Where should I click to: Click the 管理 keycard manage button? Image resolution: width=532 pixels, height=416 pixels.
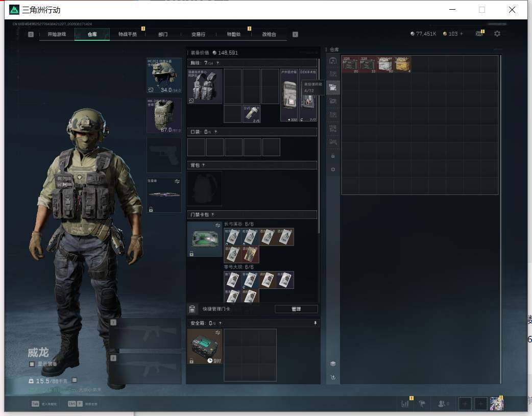pos(296,309)
